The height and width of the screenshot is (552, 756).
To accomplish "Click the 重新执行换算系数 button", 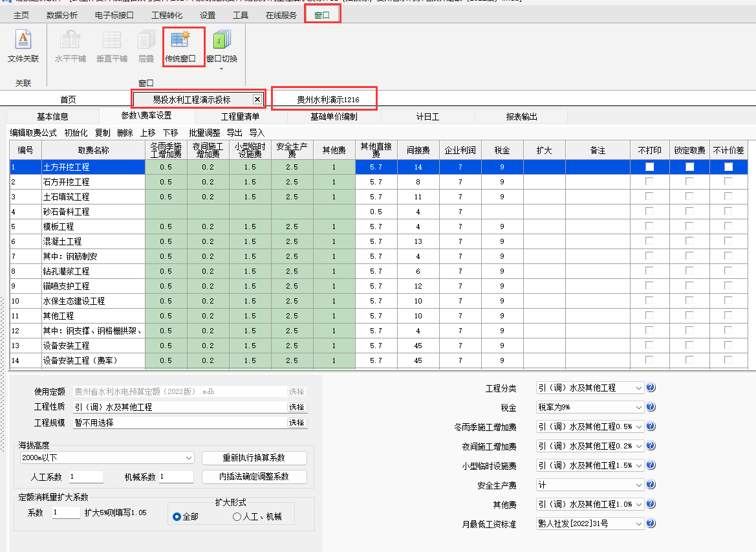I will pyautogui.click(x=254, y=458).
